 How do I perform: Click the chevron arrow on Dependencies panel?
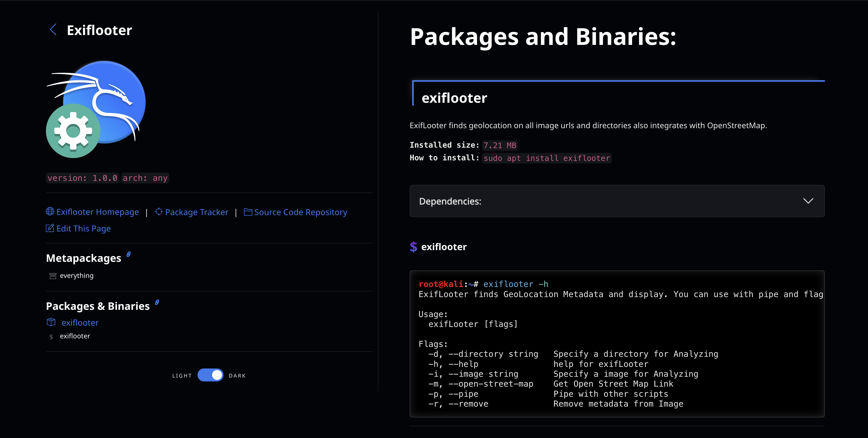coord(808,201)
